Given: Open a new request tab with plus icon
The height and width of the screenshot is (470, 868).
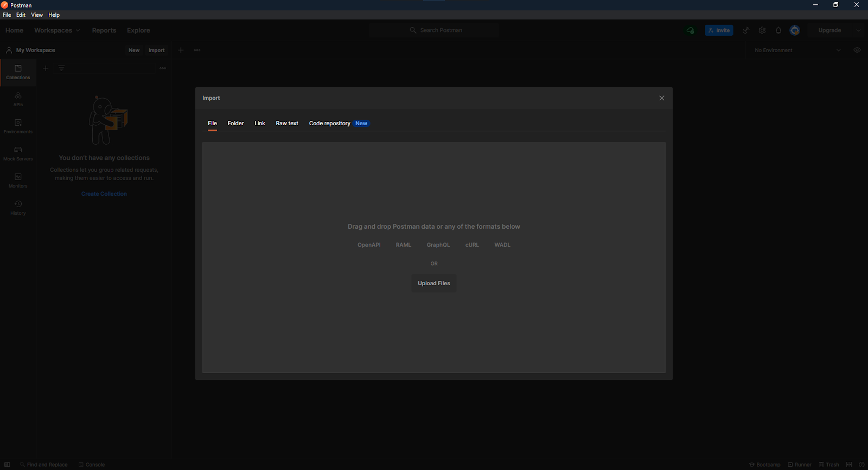Looking at the screenshot, I should [x=181, y=50].
